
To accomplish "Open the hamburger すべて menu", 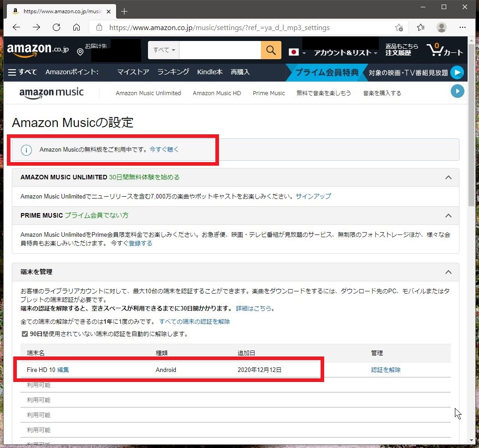I will [x=22, y=72].
